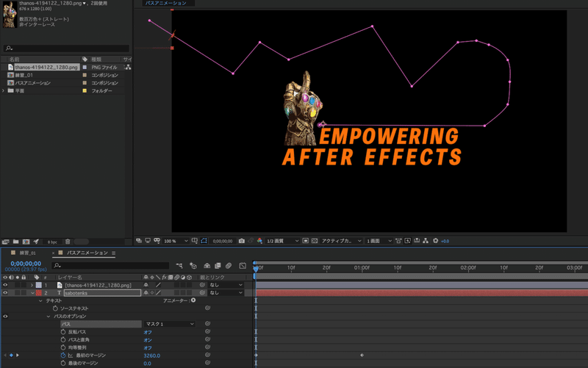
Task: Open grid and guide options icon
Action: [195, 241]
